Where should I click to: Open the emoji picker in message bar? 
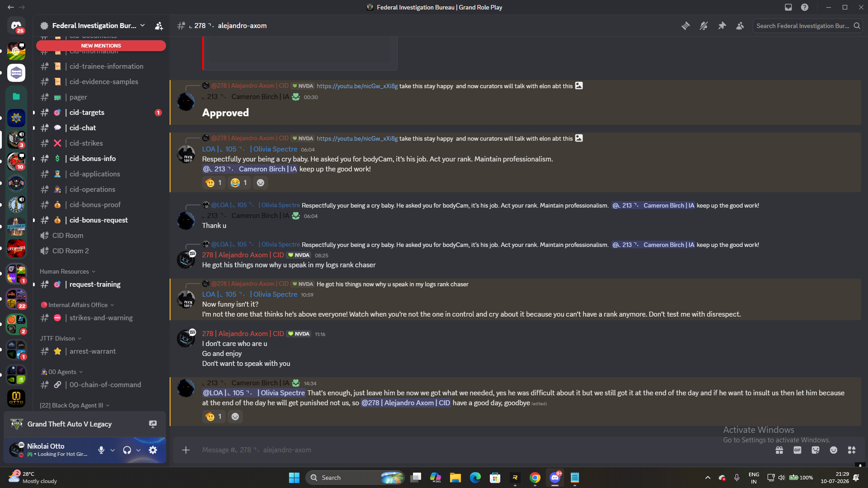pyautogui.click(x=834, y=450)
